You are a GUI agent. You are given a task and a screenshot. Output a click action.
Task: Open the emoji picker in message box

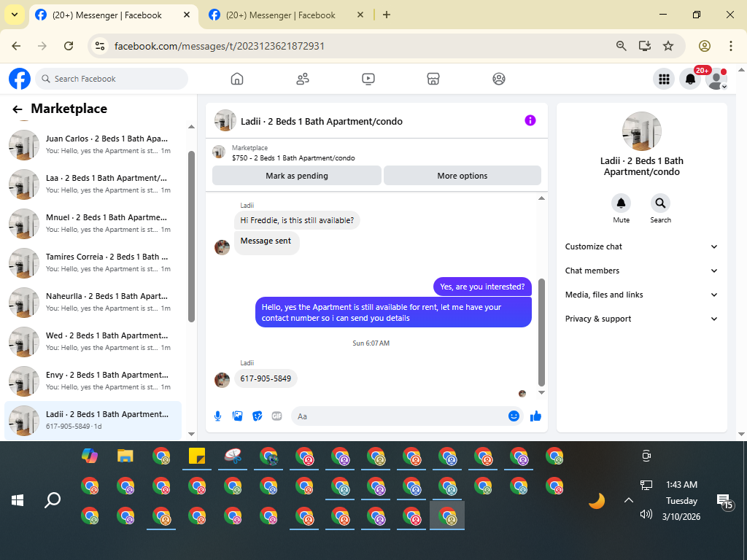click(514, 416)
